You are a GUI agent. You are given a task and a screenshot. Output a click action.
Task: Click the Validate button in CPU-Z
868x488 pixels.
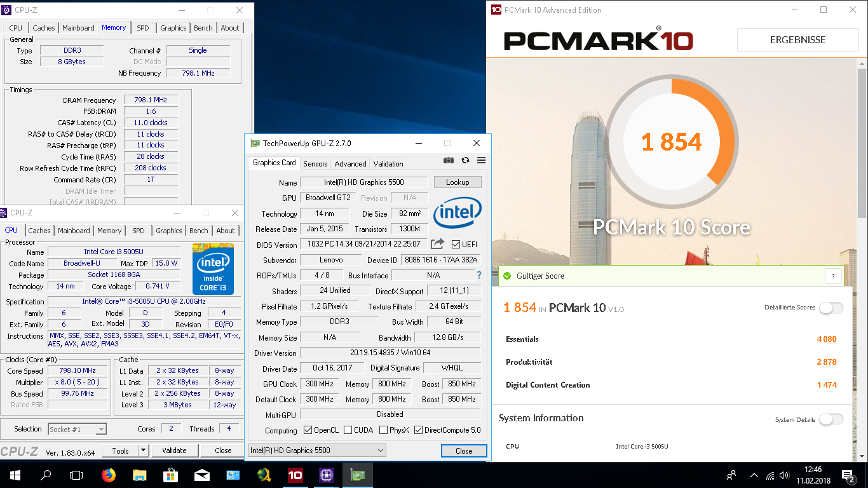(x=174, y=451)
